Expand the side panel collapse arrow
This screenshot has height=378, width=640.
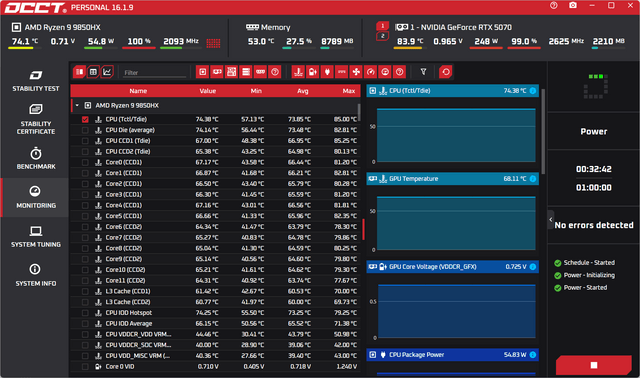tap(551, 220)
